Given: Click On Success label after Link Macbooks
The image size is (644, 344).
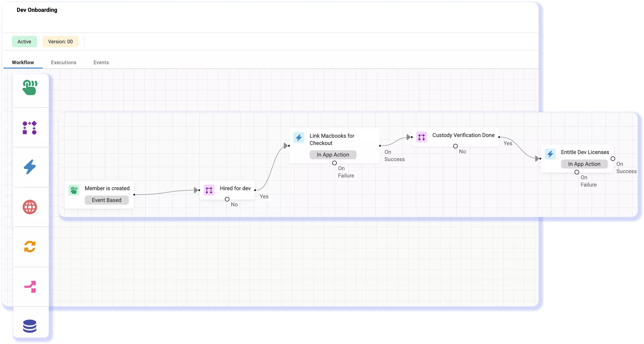Looking at the screenshot, I should click(x=395, y=156).
